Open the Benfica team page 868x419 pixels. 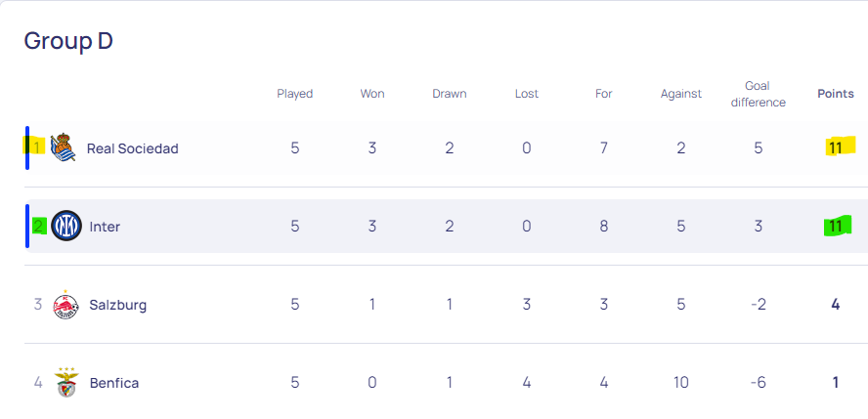pos(114,383)
